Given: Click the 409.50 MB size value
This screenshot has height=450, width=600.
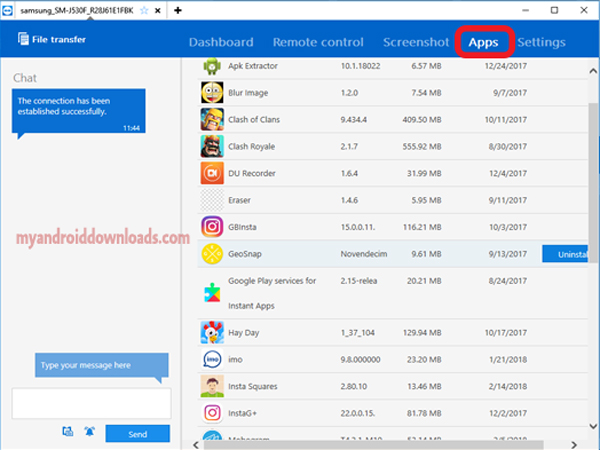Looking at the screenshot, I should [422, 119].
